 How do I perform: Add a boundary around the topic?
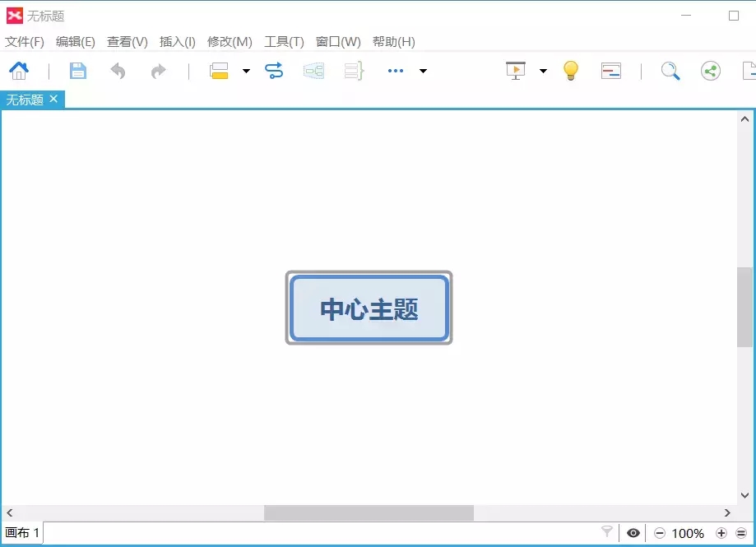pyautogui.click(x=313, y=71)
